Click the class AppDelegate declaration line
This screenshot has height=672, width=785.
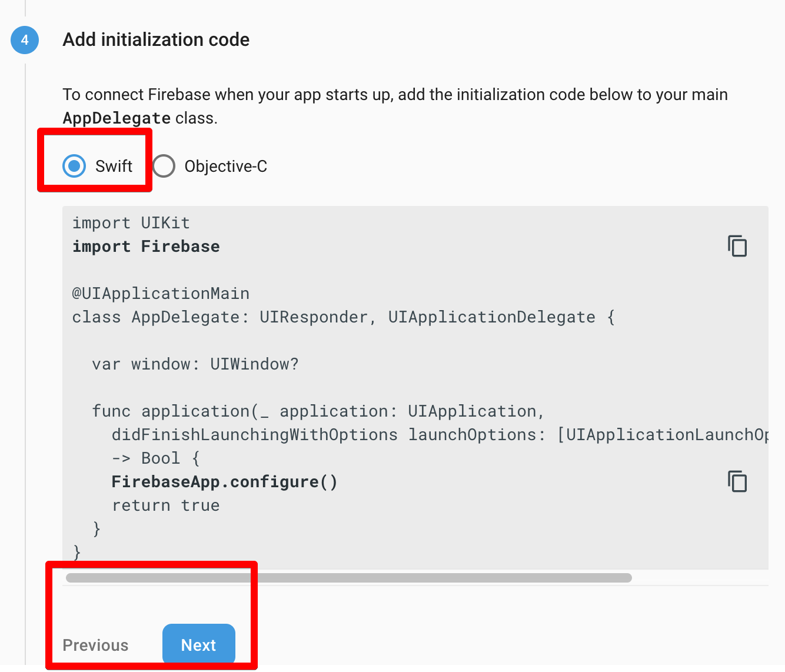coord(344,317)
